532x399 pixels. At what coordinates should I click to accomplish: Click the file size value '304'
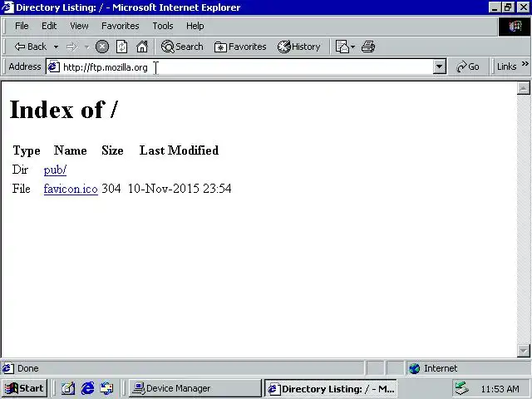(111, 189)
